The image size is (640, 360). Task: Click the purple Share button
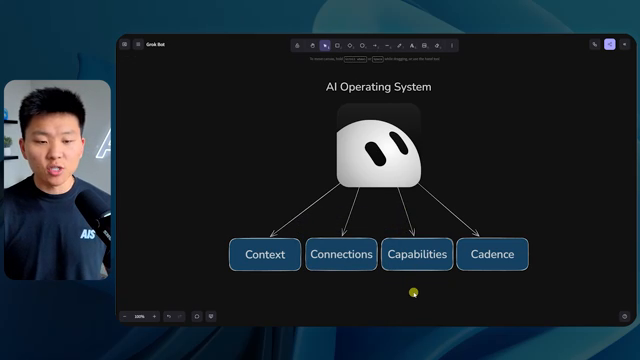coord(610,44)
